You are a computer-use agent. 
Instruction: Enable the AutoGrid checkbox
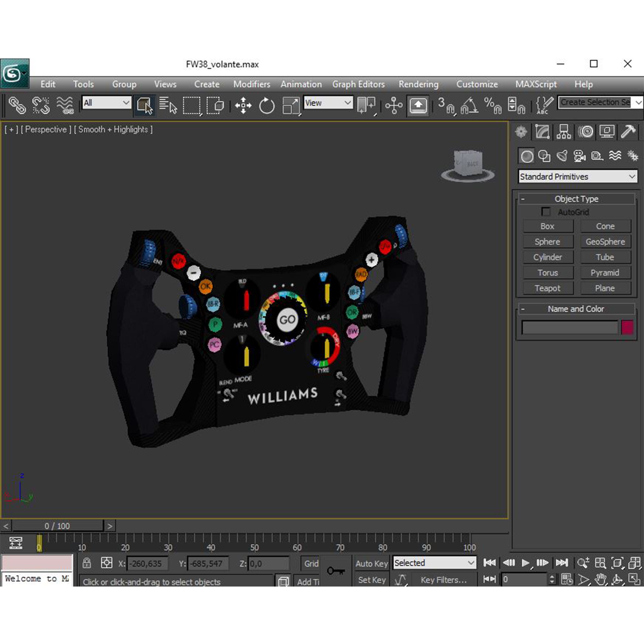546,212
